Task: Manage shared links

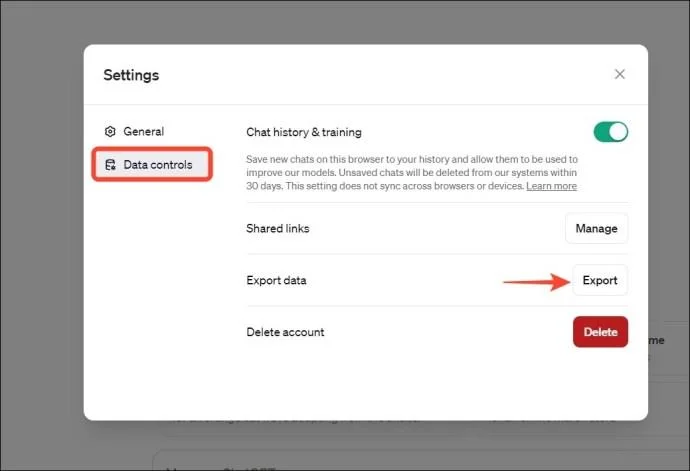Action: coord(596,228)
